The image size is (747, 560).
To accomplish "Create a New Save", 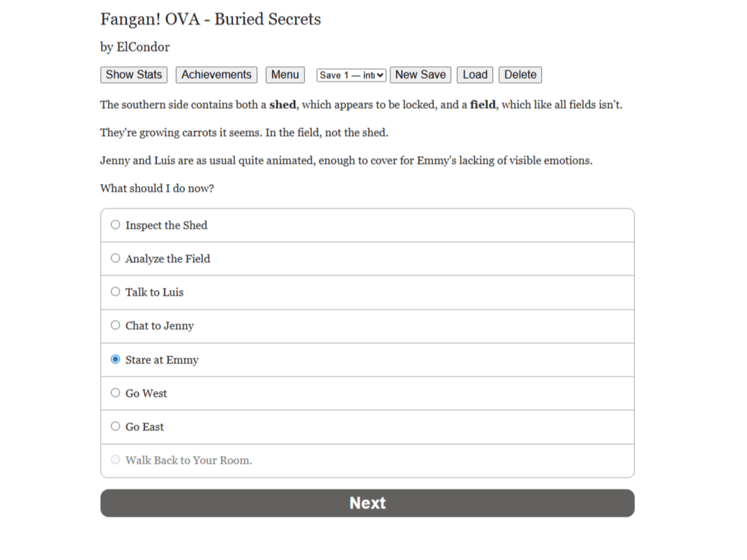I will (420, 75).
